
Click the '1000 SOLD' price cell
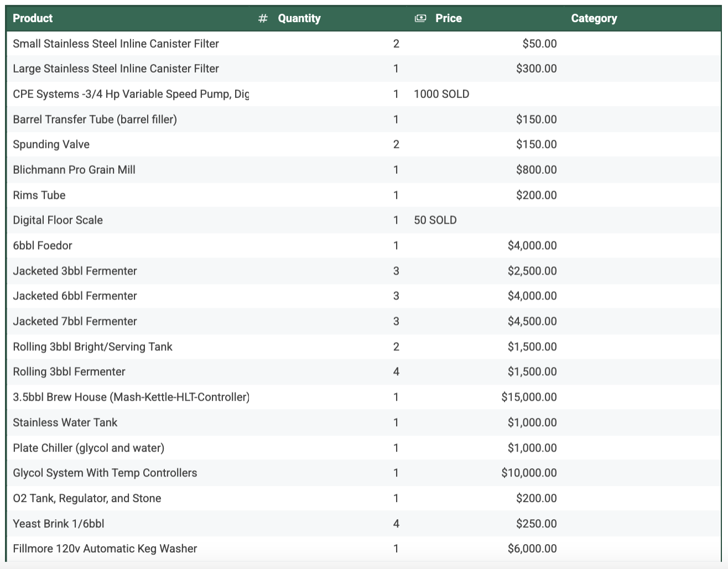coord(441,94)
